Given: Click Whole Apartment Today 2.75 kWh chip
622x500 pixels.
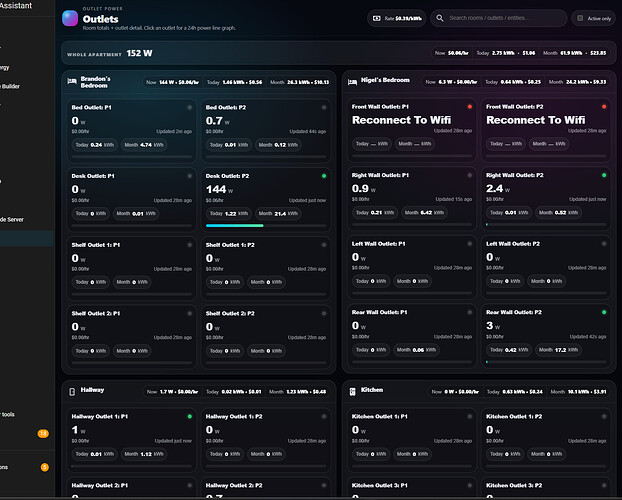Looking at the screenshot, I should [x=506, y=53].
